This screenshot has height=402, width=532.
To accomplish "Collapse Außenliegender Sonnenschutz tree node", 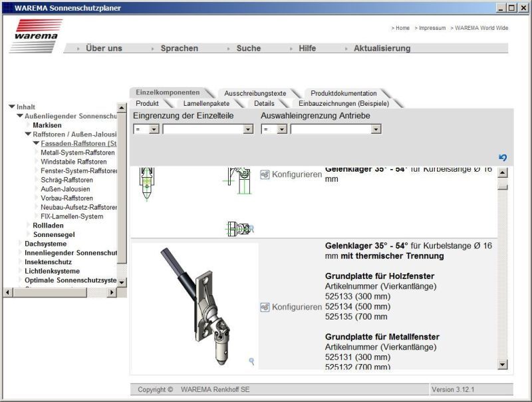I will pos(20,116).
